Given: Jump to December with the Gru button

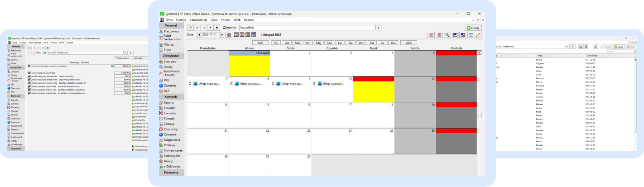Looking at the screenshot, I should tap(393, 43).
